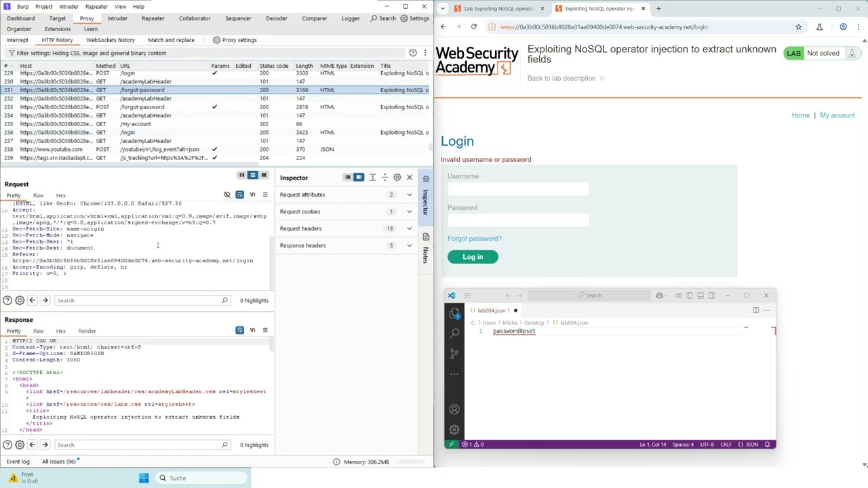Viewport: 868px width, 488px height.
Task: Collapse all Inspector sections
Action: tap(384, 178)
